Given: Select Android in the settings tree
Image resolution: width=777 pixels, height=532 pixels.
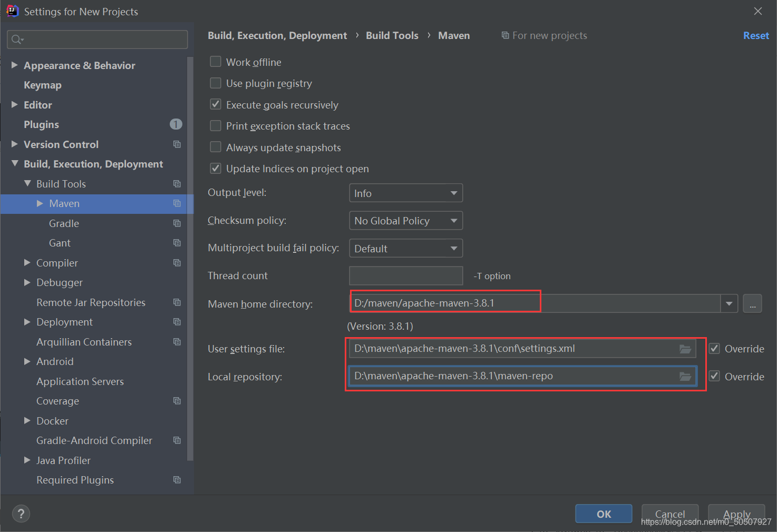Looking at the screenshot, I should coord(55,361).
